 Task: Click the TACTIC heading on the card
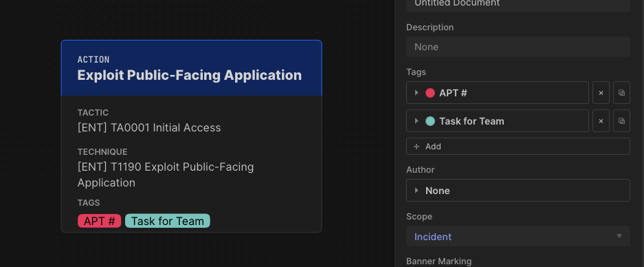93,112
